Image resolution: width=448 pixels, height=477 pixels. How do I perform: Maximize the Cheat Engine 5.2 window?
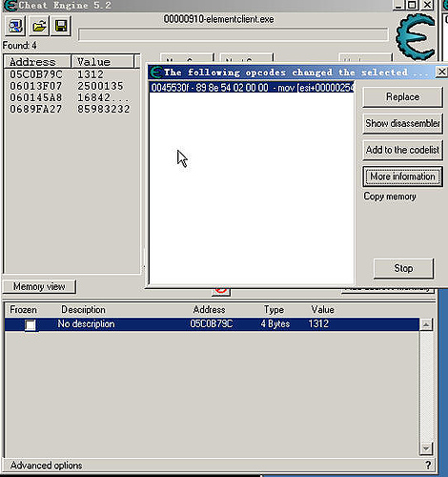tap(412, 5)
